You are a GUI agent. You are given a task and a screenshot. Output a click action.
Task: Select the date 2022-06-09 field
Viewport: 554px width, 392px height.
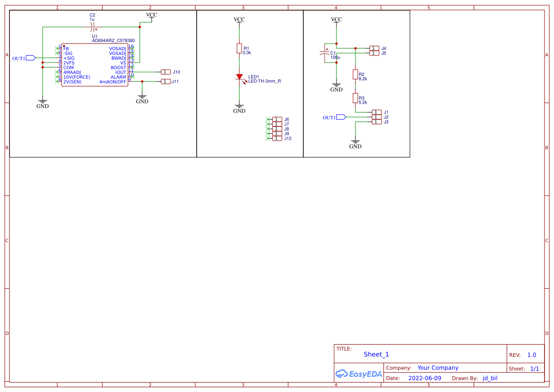(x=425, y=378)
